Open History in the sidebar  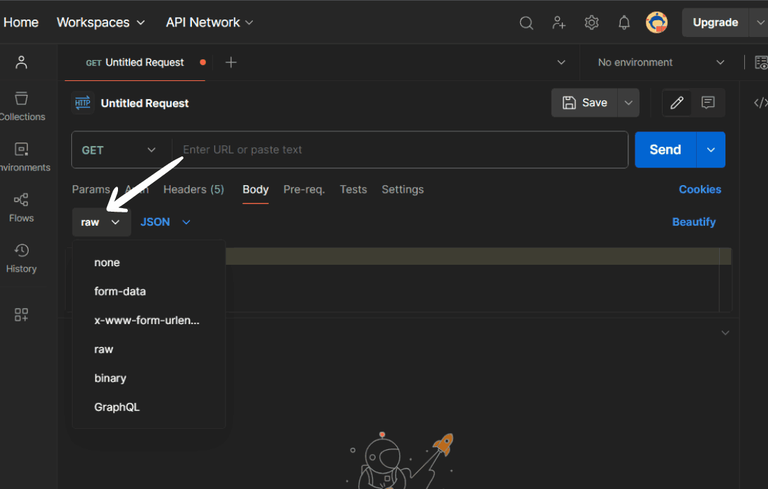(21, 258)
